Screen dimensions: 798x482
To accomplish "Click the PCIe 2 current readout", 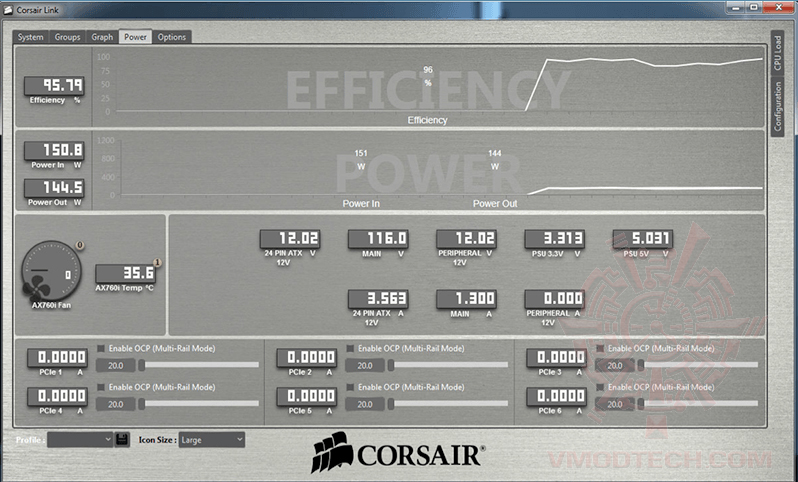I will (x=306, y=358).
